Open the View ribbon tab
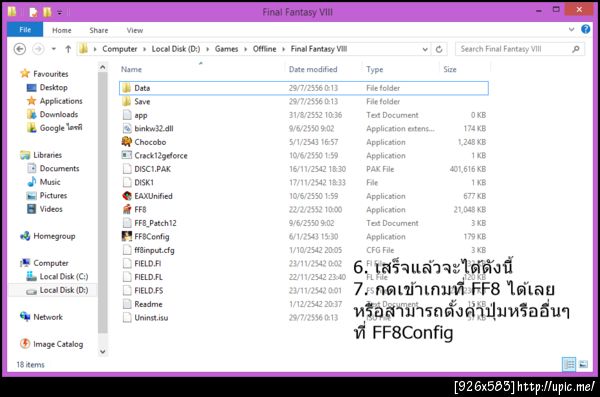The height and width of the screenshot is (397, 600). (x=135, y=30)
